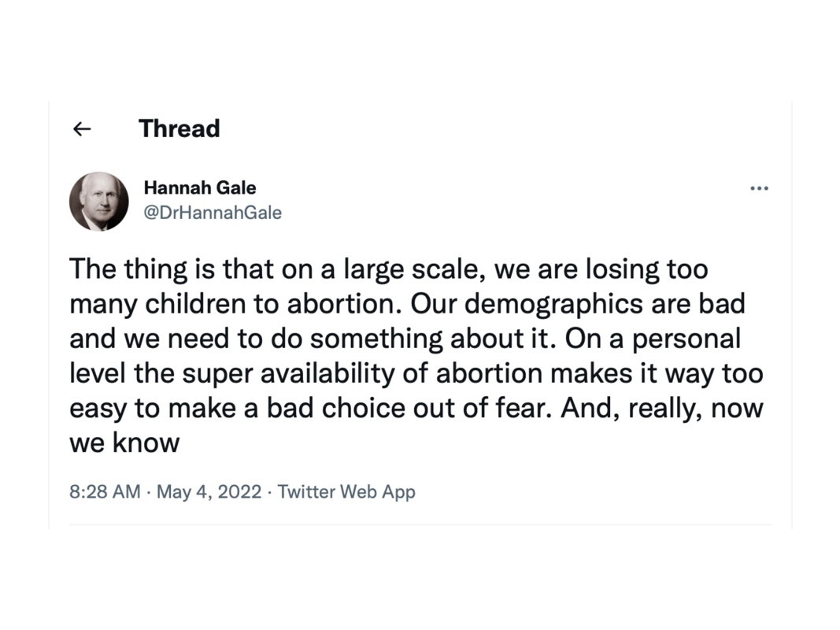Click Hannah Gale's profile avatar
The image size is (840, 630).
[99, 202]
